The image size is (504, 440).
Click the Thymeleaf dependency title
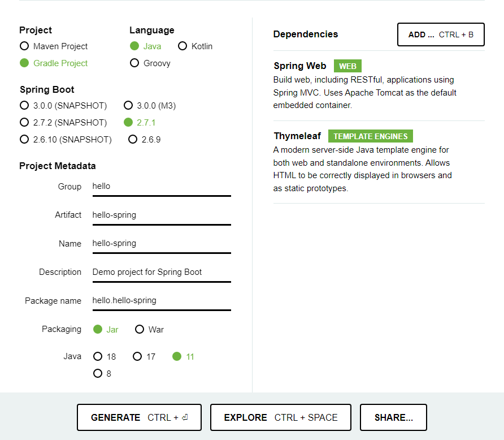point(297,136)
